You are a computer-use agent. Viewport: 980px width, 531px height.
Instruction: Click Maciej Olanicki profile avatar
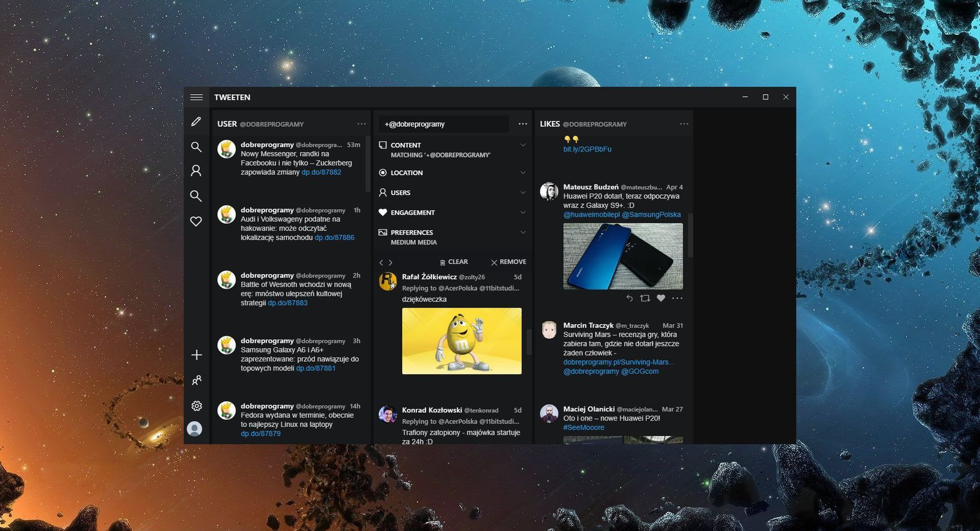pyautogui.click(x=549, y=414)
